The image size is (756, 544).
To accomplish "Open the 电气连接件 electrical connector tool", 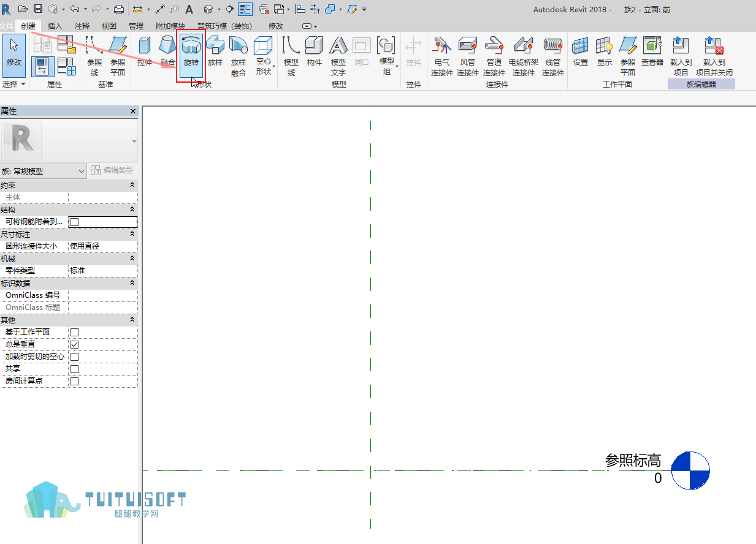I will click(441, 55).
